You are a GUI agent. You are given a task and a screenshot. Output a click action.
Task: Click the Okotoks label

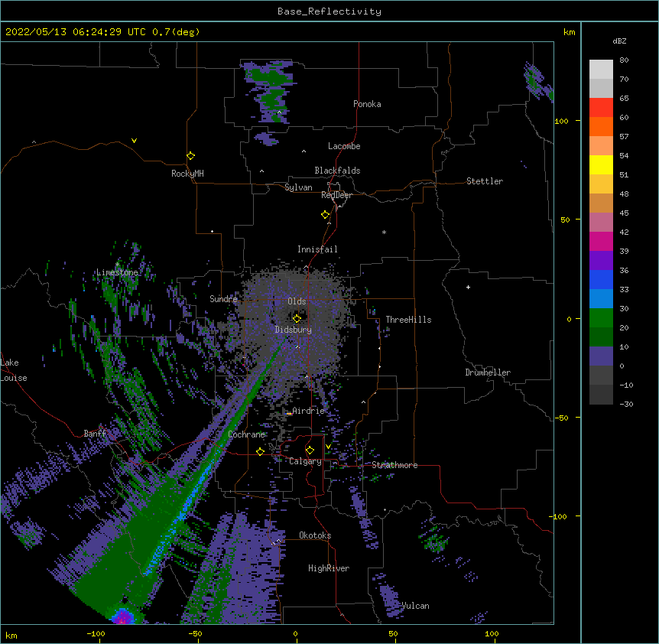point(315,535)
